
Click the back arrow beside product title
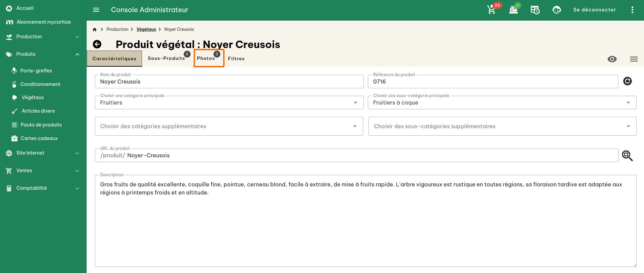pyautogui.click(x=97, y=44)
